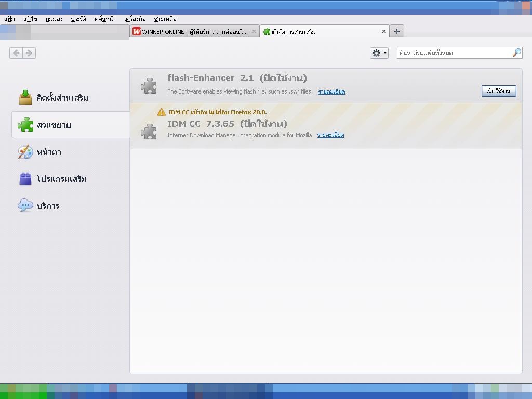Click the Internet Download Manager integration description
532x399 pixels.
click(240, 135)
